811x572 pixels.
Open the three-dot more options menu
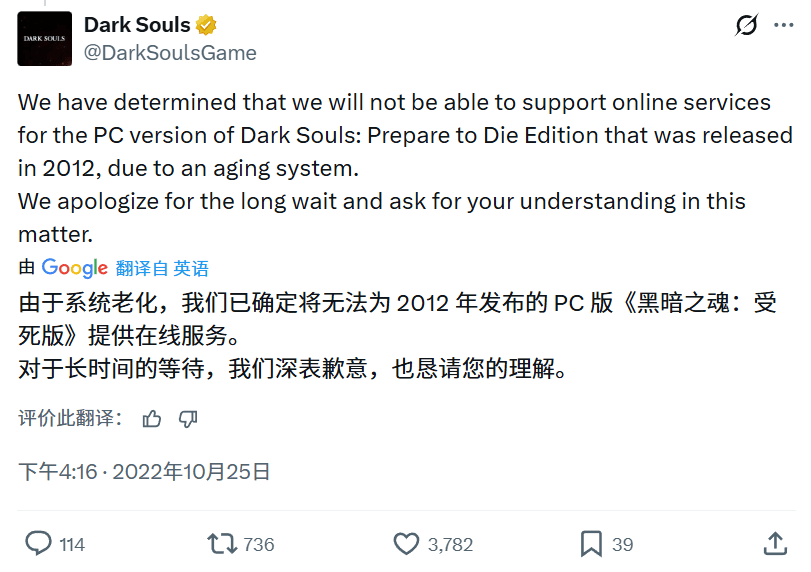784,25
